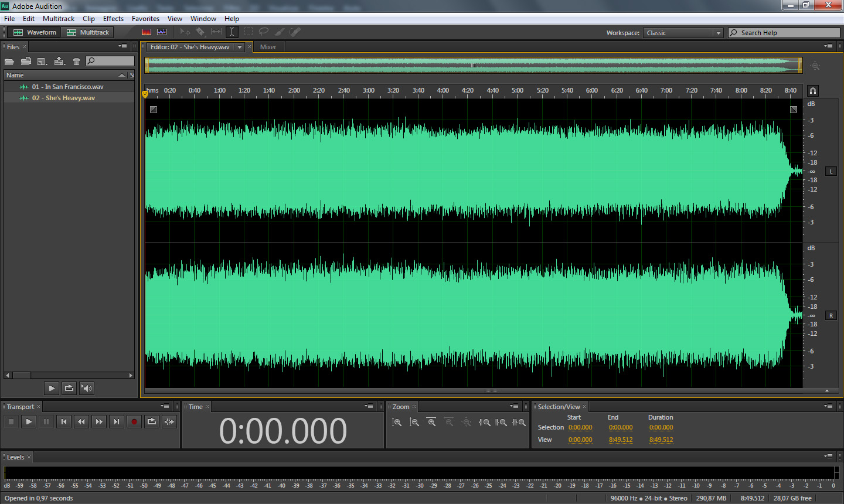Delete the selected file with trash icon

76,61
